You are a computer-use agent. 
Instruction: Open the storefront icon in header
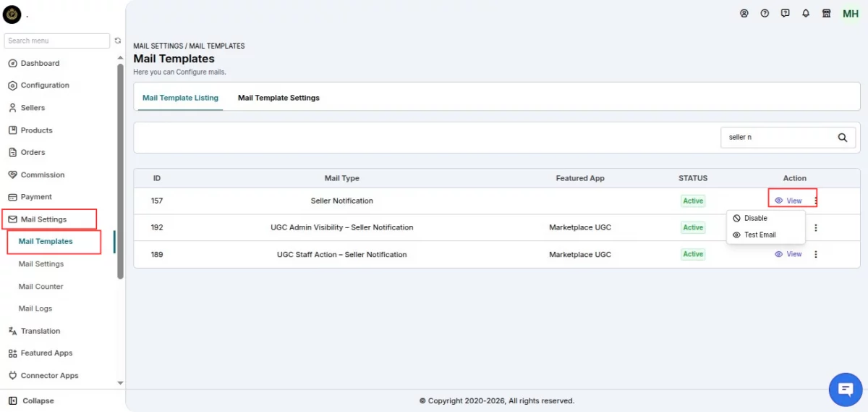tap(827, 13)
